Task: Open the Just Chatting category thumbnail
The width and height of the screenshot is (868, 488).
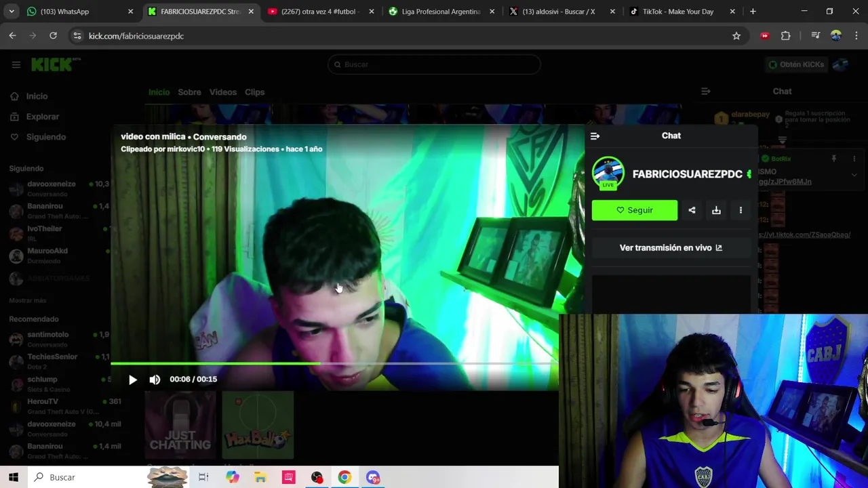Action: [x=180, y=425]
